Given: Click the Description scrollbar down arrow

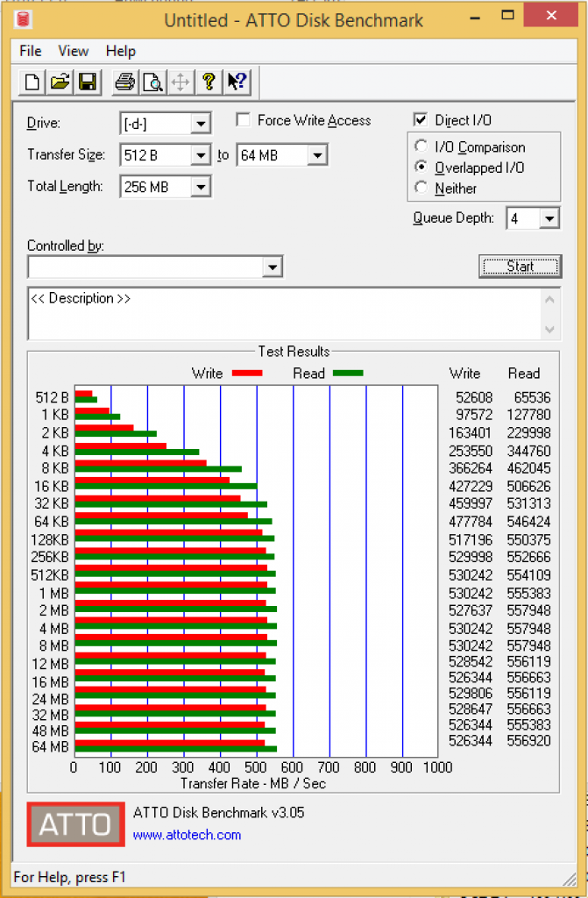Looking at the screenshot, I should pos(549,330).
